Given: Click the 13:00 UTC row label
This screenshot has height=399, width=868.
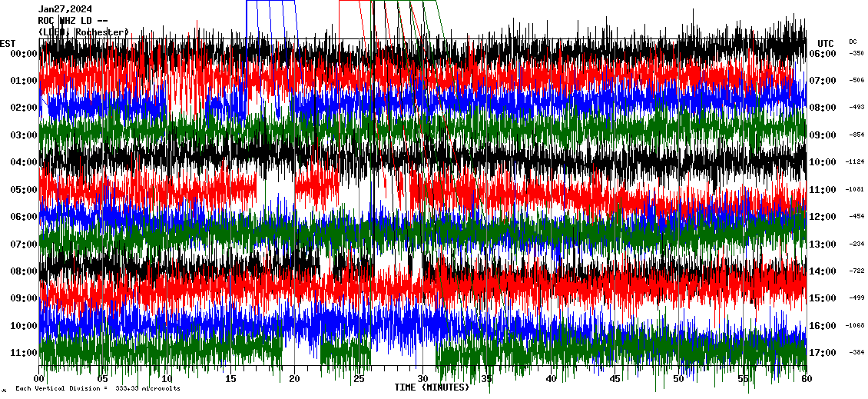Looking at the screenshot, I should click(822, 244).
